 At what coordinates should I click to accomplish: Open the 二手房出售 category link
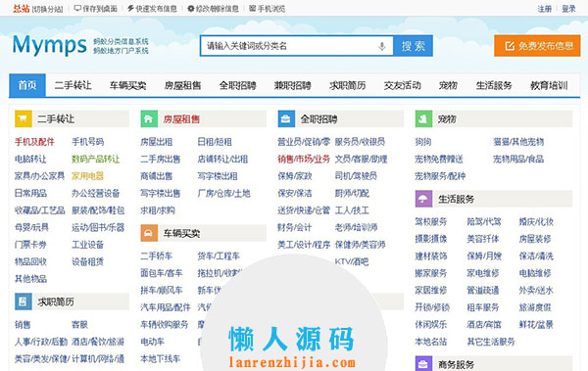coord(161,159)
